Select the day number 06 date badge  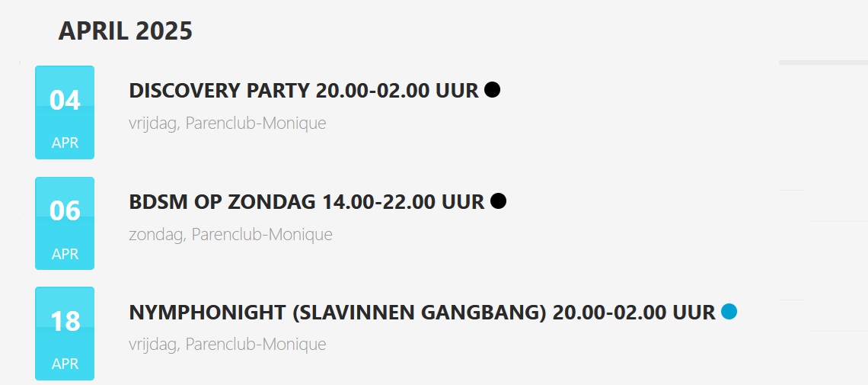pos(65,210)
